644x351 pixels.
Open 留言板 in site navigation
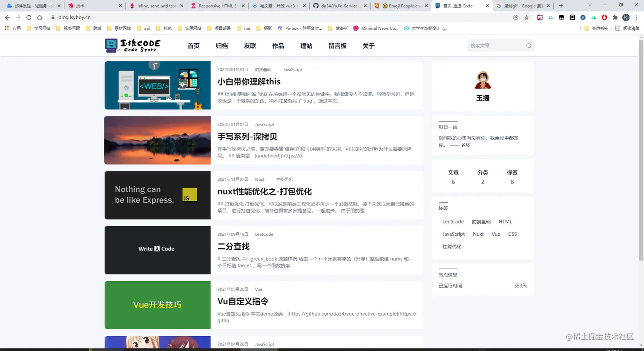[x=337, y=46]
